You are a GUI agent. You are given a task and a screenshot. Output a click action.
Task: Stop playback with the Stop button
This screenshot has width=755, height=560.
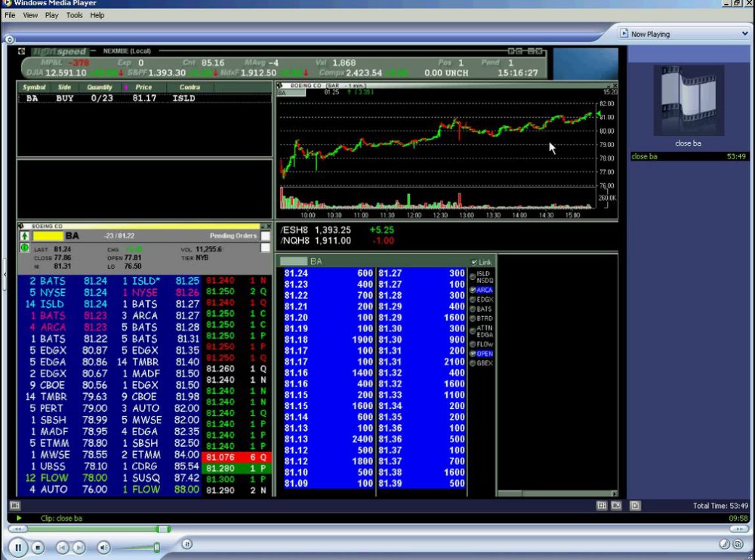coord(38,547)
